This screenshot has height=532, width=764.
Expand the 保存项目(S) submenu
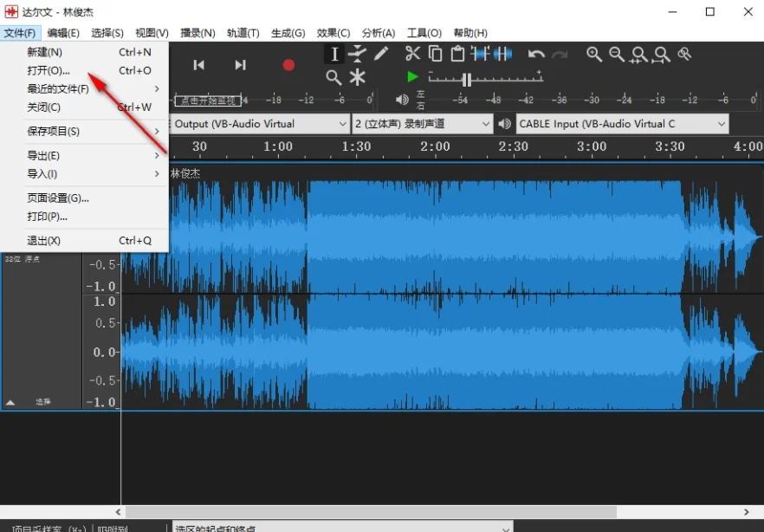[85, 131]
